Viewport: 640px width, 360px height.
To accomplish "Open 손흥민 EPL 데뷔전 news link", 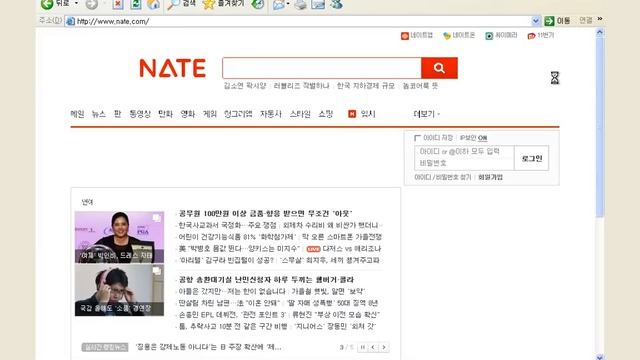I will coord(232,315).
